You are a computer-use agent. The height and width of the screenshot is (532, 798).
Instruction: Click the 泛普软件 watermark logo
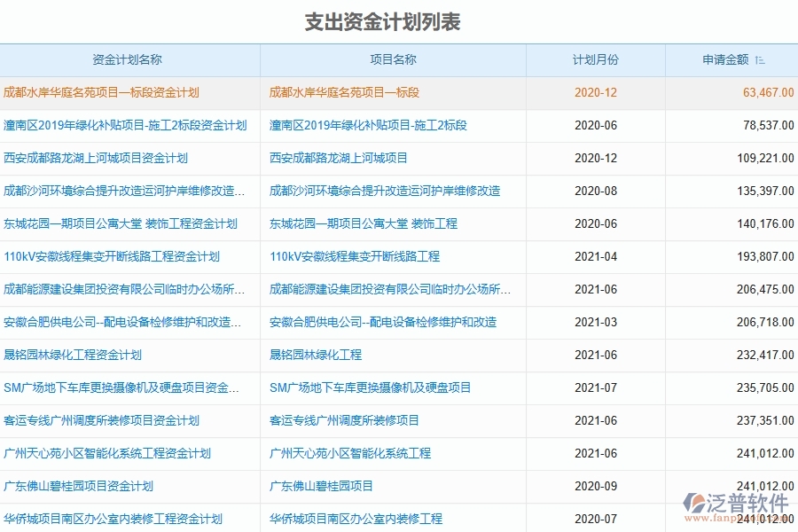(x=736, y=503)
